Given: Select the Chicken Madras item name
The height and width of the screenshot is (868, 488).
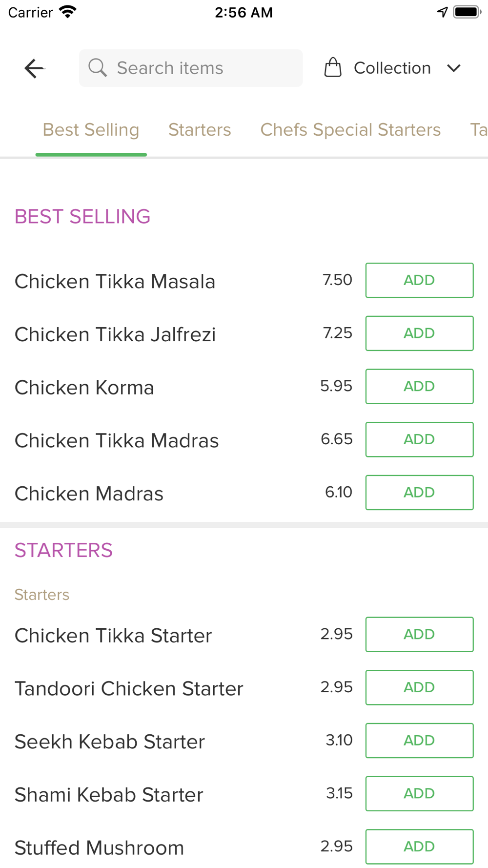Looking at the screenshot, I should 89,494.
